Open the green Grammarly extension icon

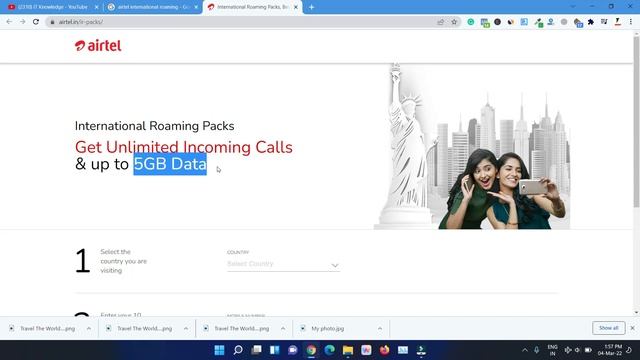coord(471,22)
